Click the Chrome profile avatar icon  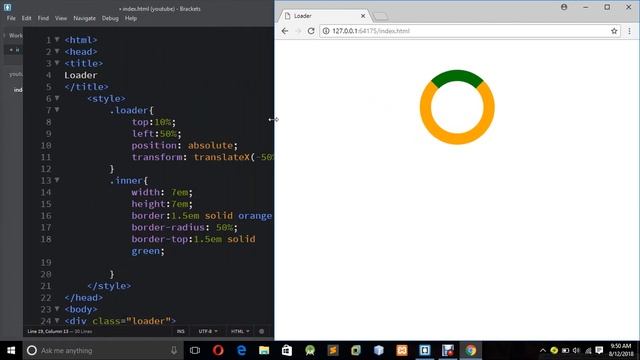pos(564,7)
